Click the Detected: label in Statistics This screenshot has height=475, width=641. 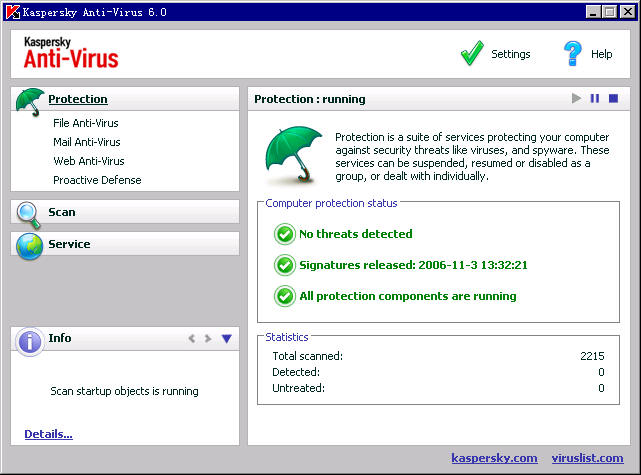296,372
